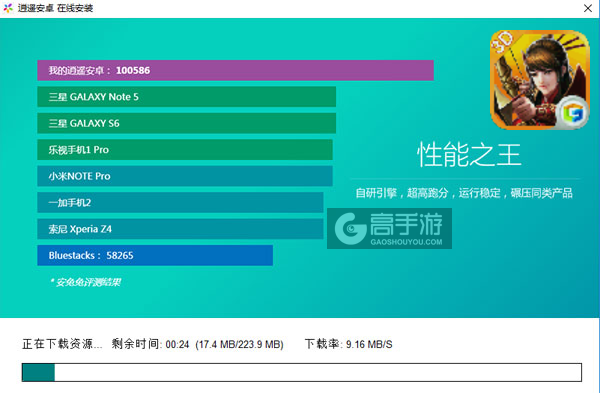The height and width of the screenshot is (393, 600).
Task: Click the 性能之王 heading
Action: pos(469,155)
